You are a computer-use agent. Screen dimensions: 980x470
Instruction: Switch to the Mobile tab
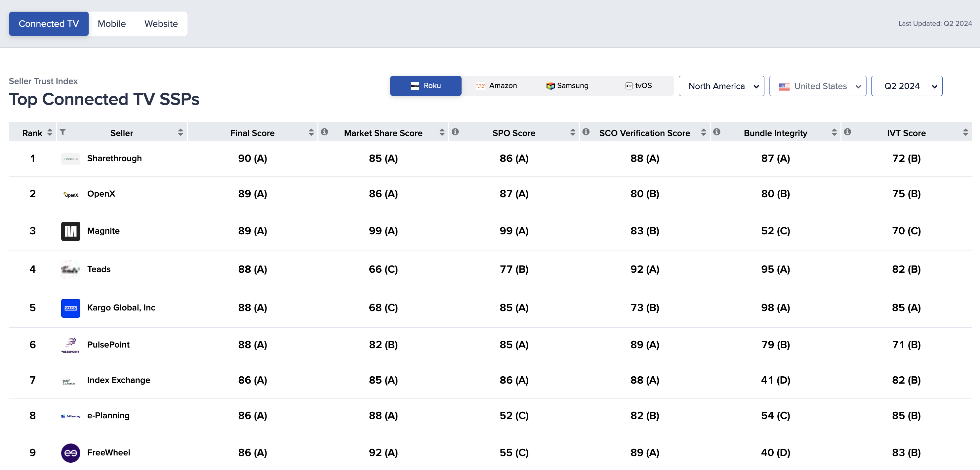111,23
